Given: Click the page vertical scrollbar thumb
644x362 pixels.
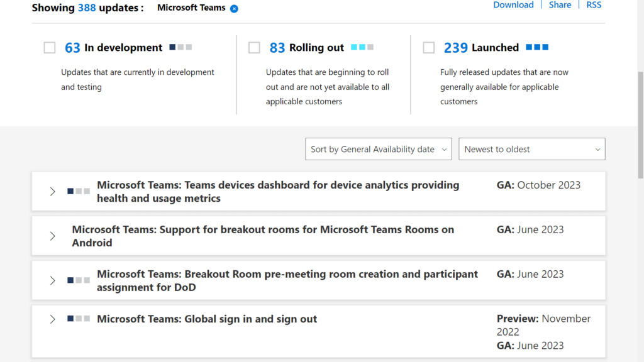Looking at the screenshot, I should coord(640,125).
